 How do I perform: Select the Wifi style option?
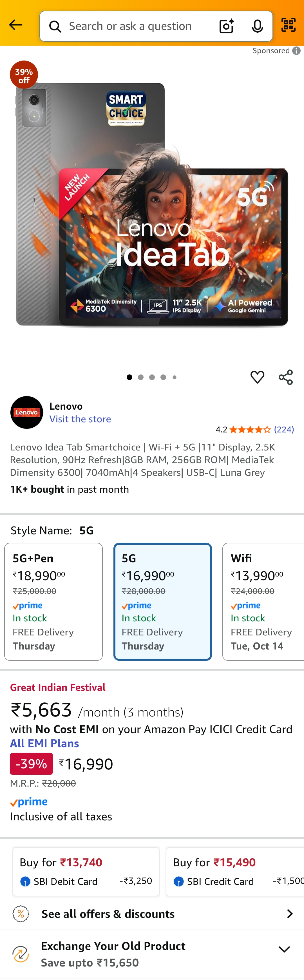(x=263, y=601)
